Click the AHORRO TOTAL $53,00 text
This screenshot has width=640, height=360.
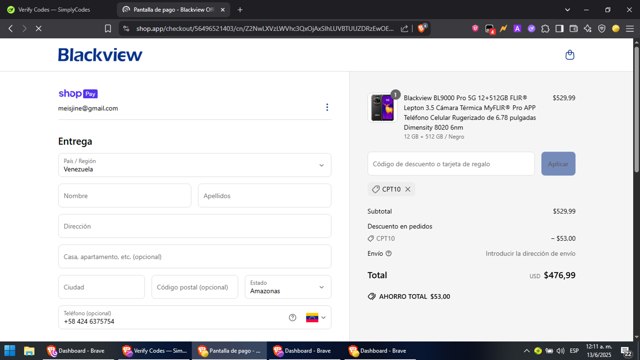click(414, 296)
